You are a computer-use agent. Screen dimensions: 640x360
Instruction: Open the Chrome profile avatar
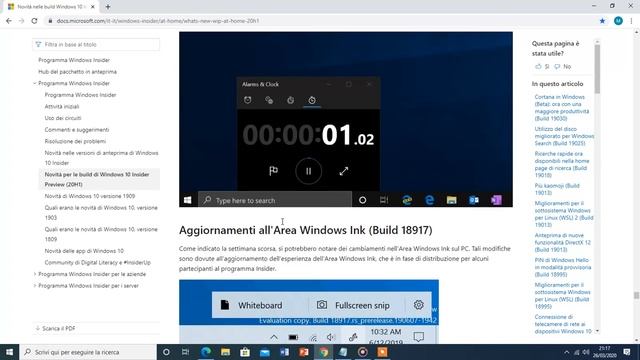click(618, 21)
